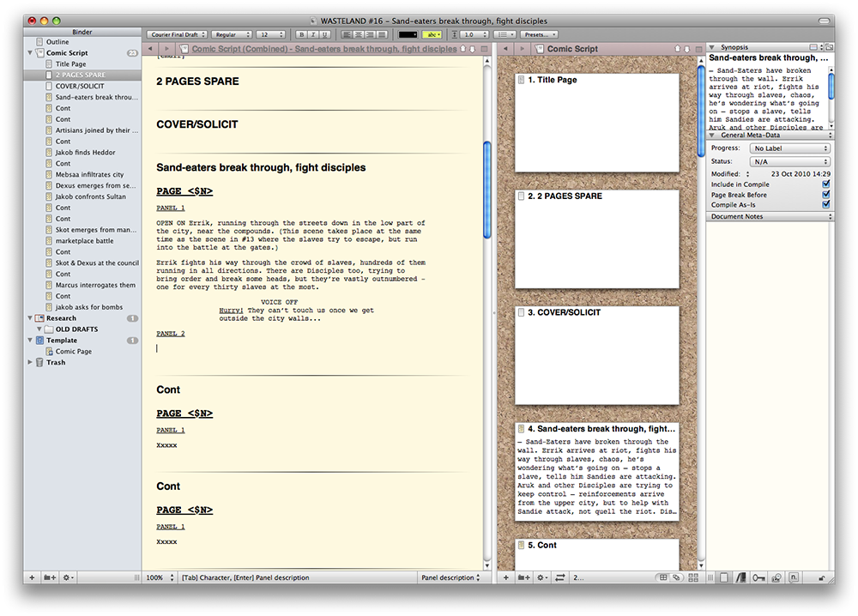
Task: Add a new folder in the binder footer
Action: tap(50, 578)
